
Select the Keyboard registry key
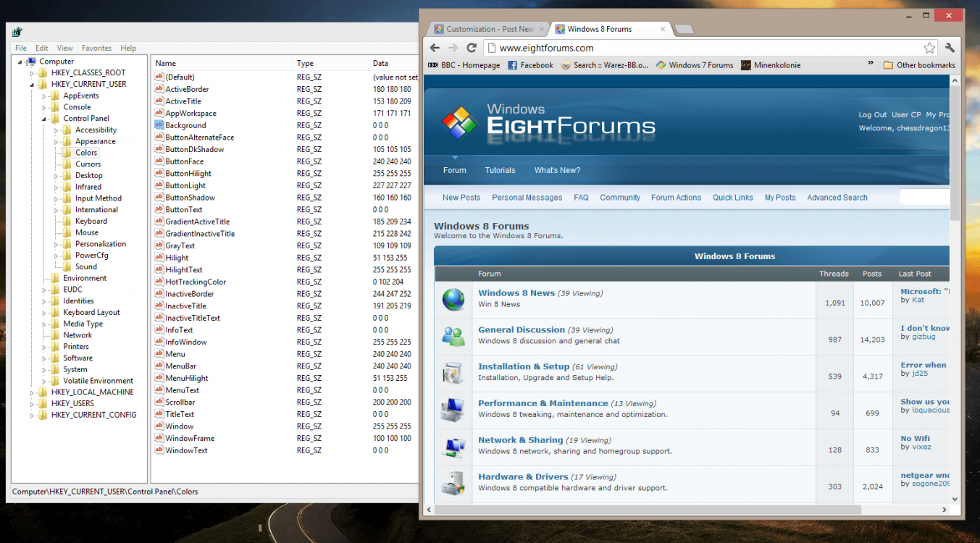pyautogui.click(x=91, y=222)
